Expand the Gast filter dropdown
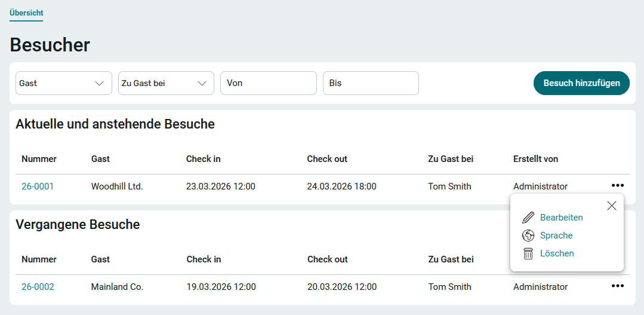Screen dimensions: 644x315 pyautogui.click(x=64, y=83)
